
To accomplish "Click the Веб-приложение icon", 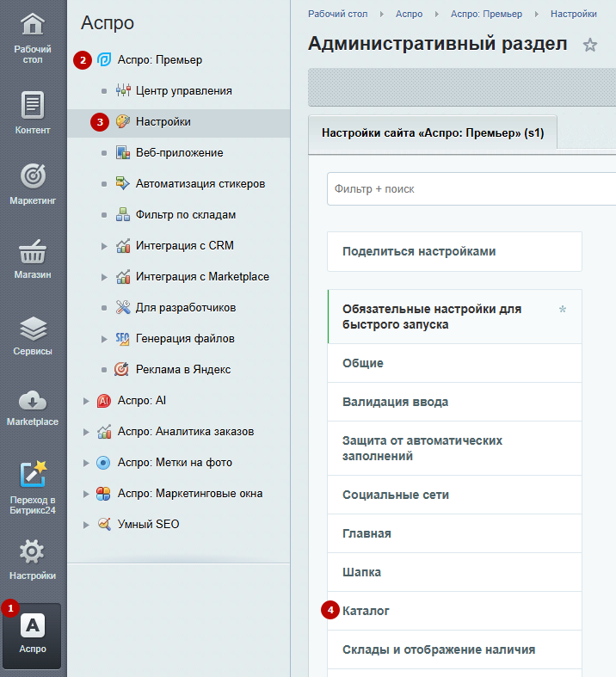I will click(x=123, y=152).
